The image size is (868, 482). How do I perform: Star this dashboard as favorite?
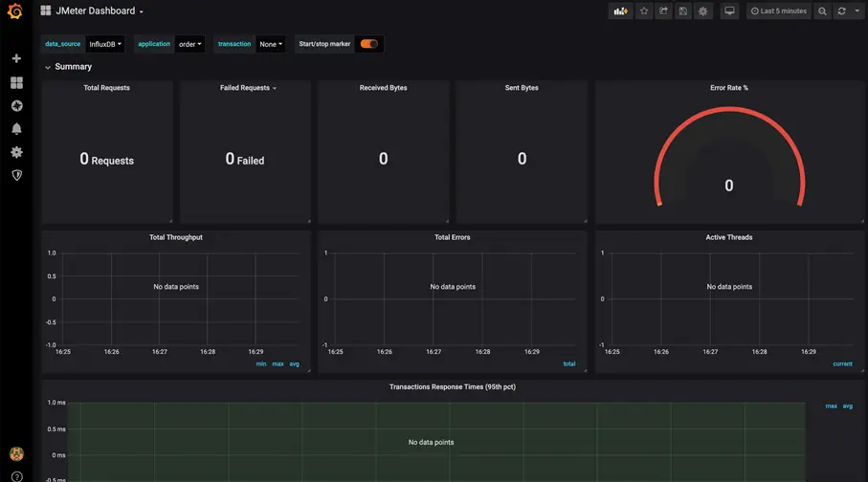coord(644,11)
